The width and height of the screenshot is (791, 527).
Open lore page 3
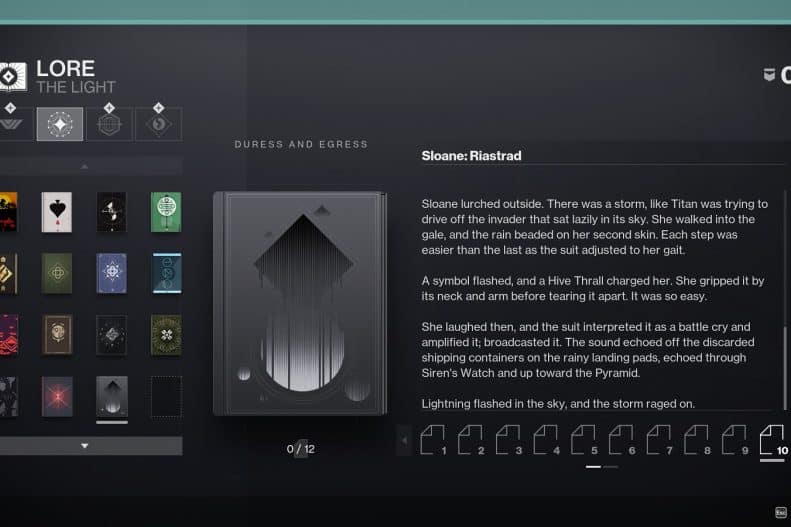coord(508,440)
